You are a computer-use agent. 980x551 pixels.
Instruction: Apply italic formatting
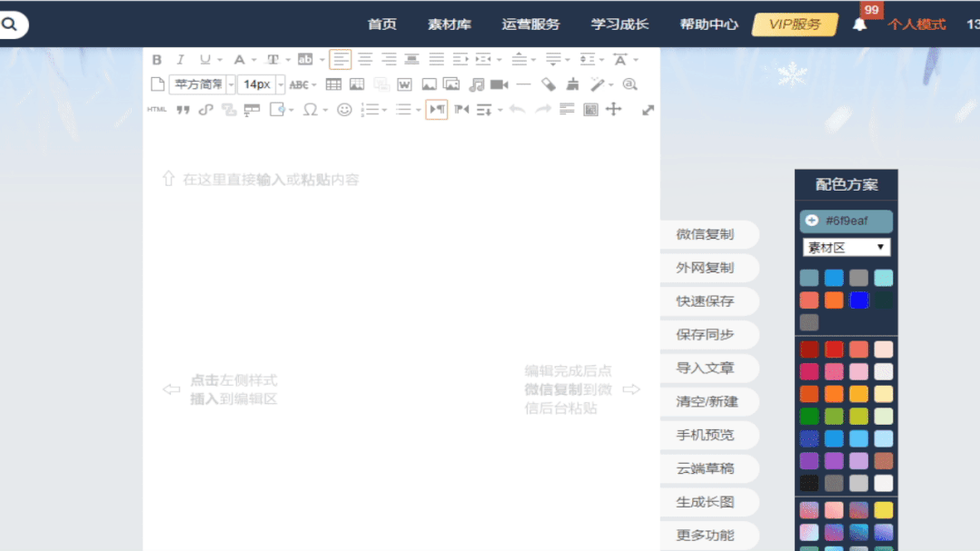[180, 60]
